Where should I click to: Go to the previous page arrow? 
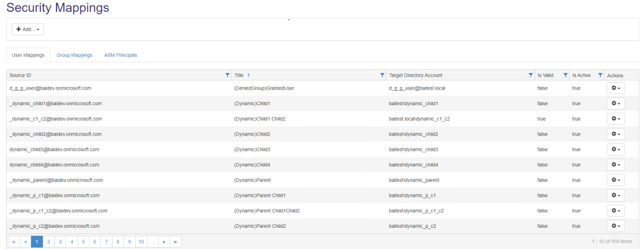tap(26, 242)
